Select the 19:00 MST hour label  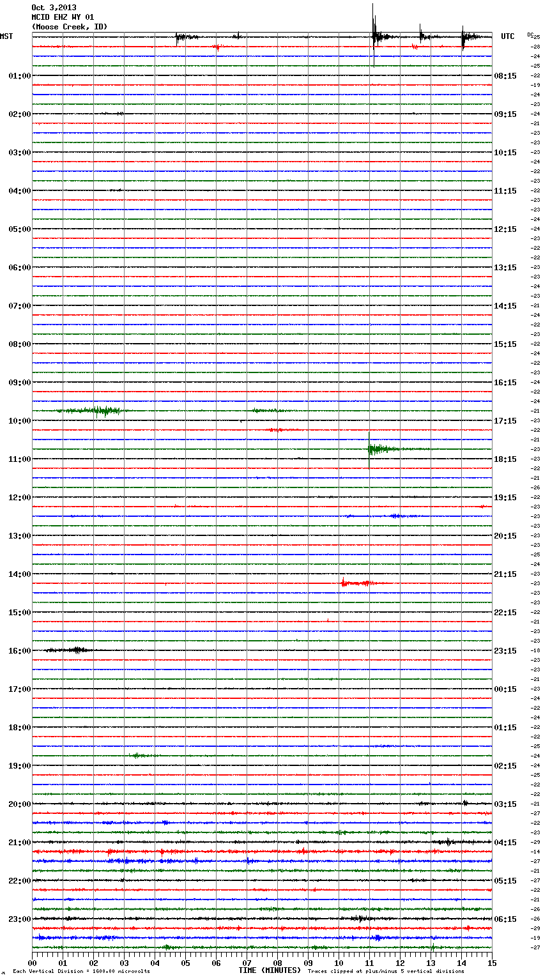pyautogui.click(x=20, y=766)
